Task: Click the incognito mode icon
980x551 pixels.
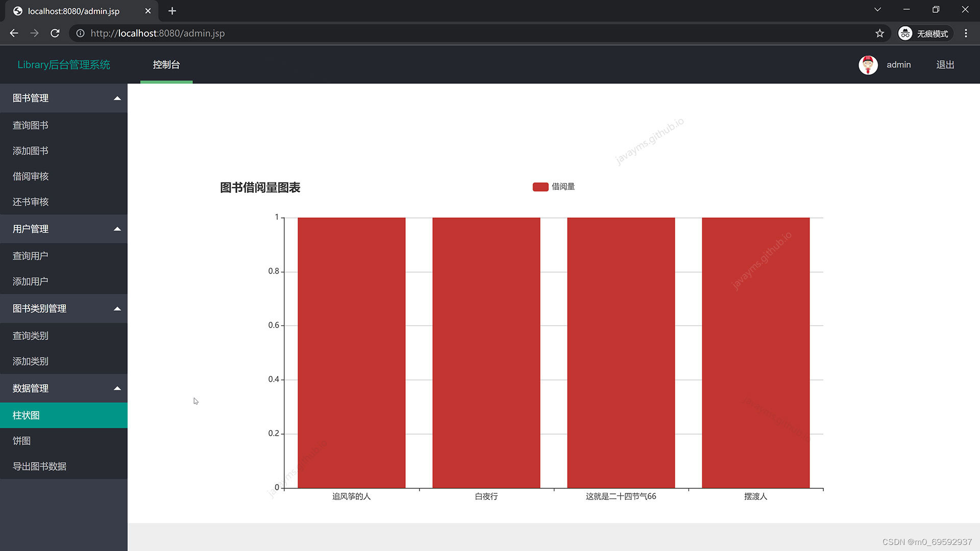Action: [x=905, y=33]
